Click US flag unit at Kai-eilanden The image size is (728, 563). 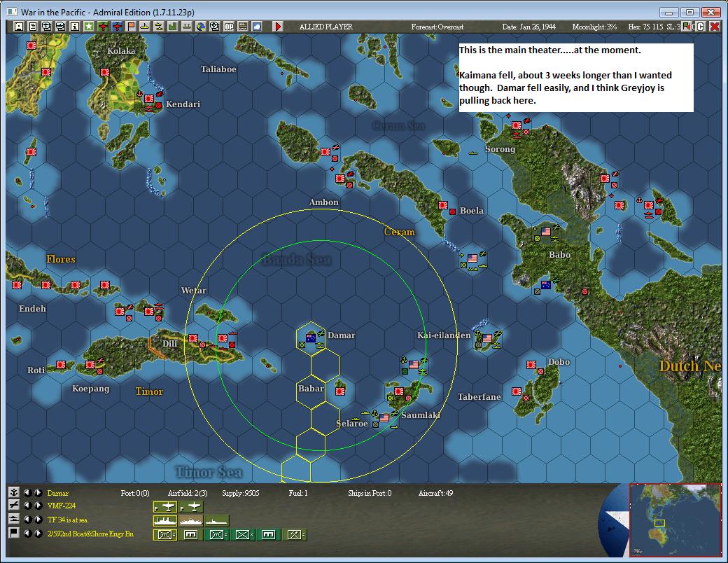(487, 338)
